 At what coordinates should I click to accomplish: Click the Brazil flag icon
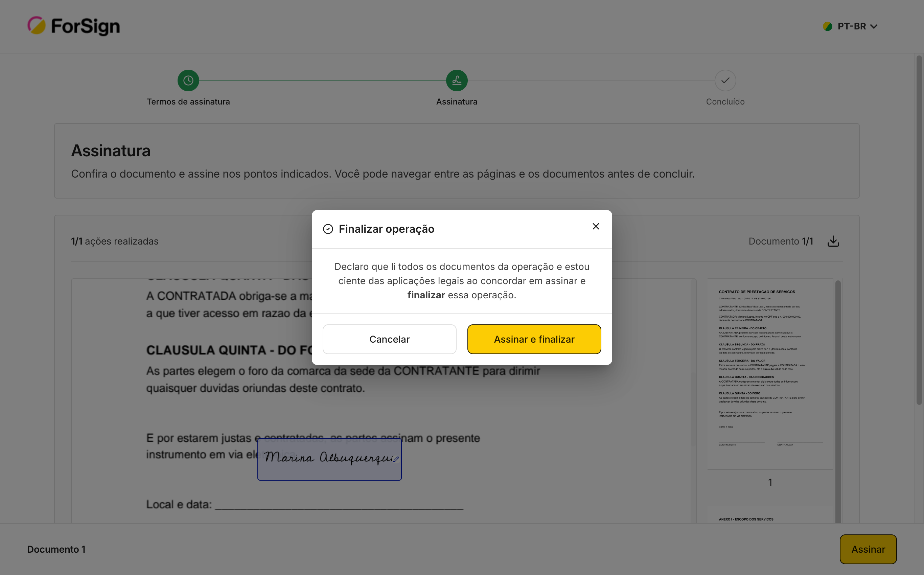point(827,26)
